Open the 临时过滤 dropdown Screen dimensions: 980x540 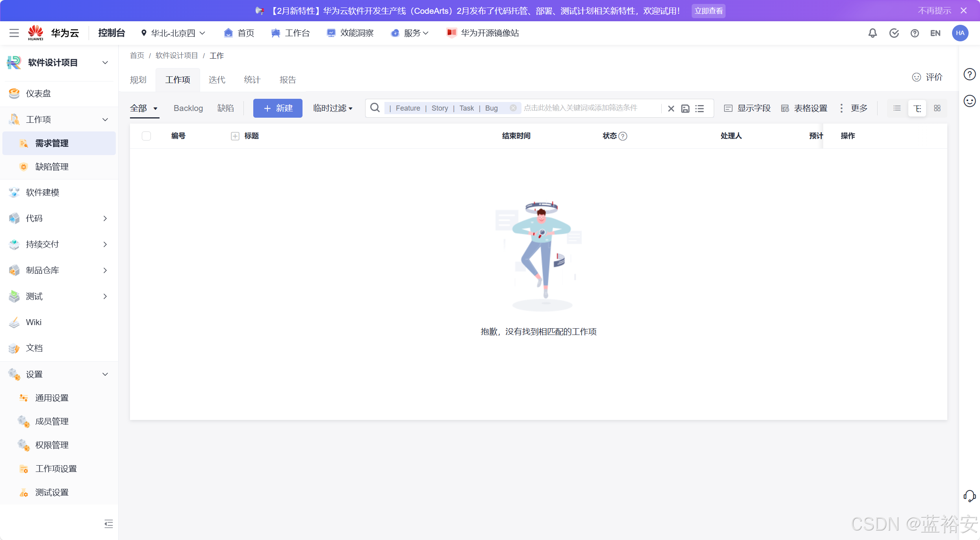(332, 108)
